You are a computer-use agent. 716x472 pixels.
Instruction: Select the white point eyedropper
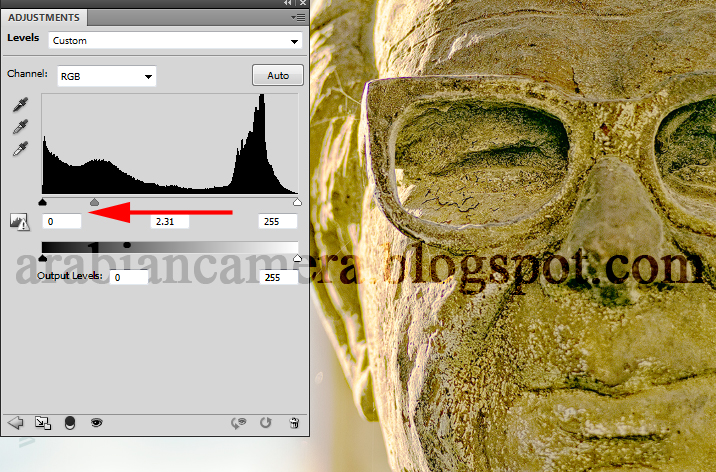point(20,148)
